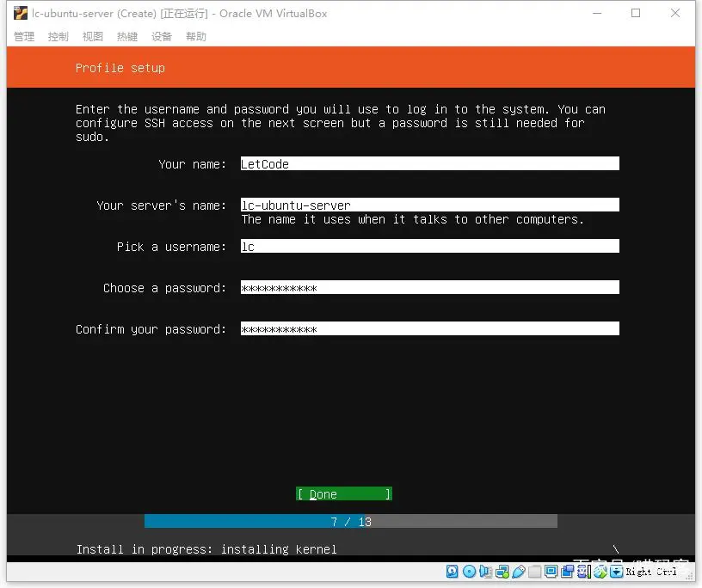Click the 'Profile setup' heading
702x588 pixels.
click(120, 68)
